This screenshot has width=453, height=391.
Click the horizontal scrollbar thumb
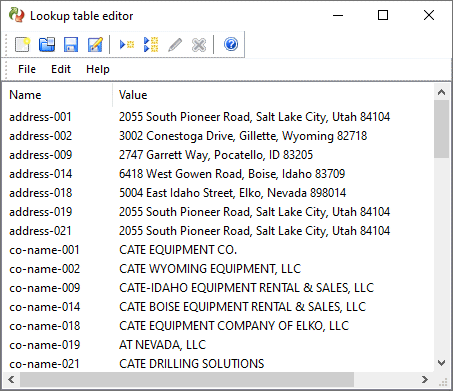point(187,379)
